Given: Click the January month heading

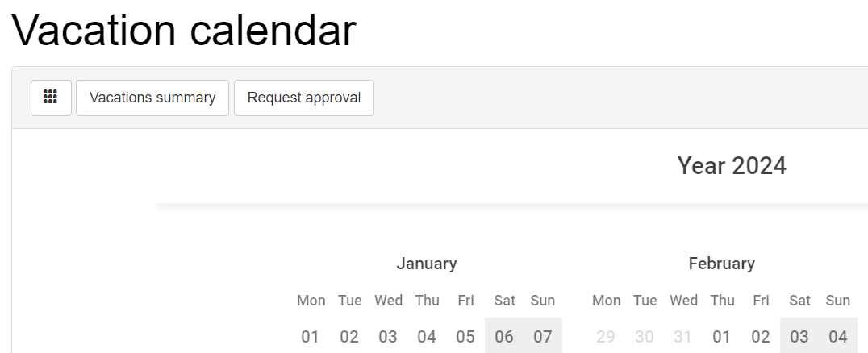Looking at the screenshot, I should [x=427, y=264].
